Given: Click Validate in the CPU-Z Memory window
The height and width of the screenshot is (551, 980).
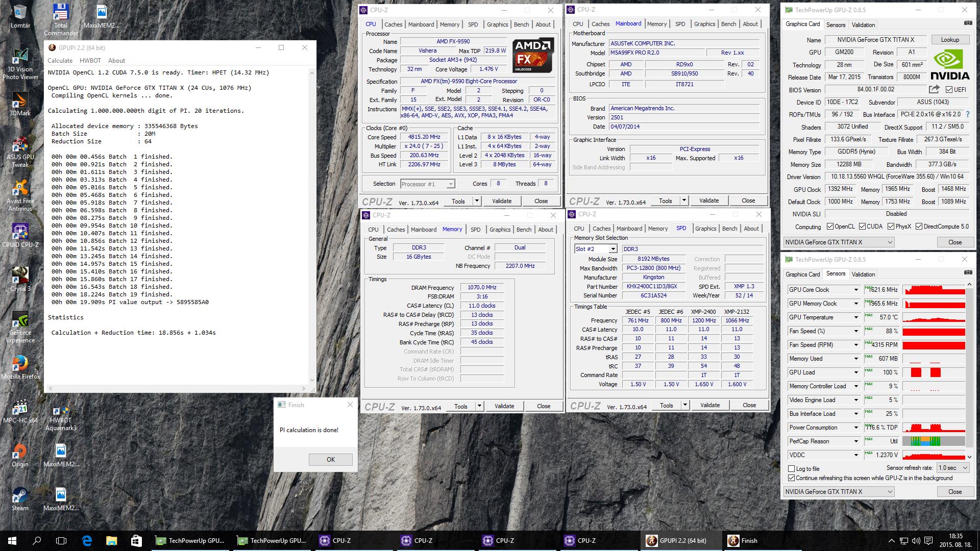Looking at the screenshot, I should coord(504,406).
